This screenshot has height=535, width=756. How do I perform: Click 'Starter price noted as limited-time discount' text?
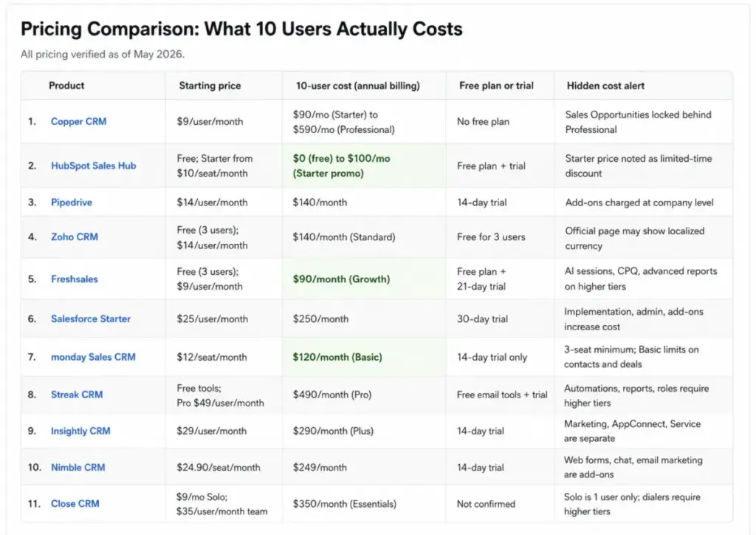coord(639,166)
